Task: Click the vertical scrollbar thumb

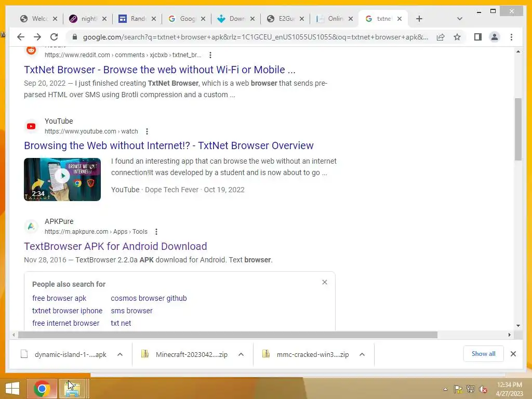Action: [x=518, y=129]
